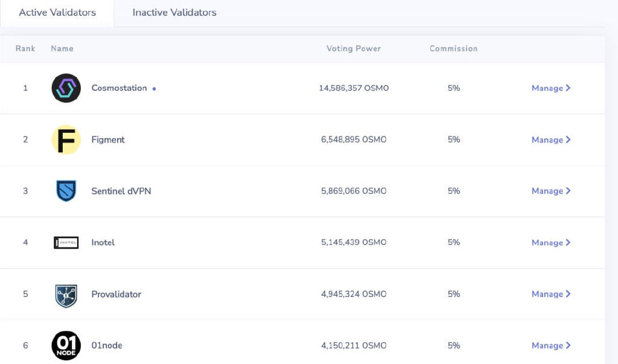This screenshot has height=364, width=618.
Task: Select the Cosmostation validator name
Action: coord(119,88)
